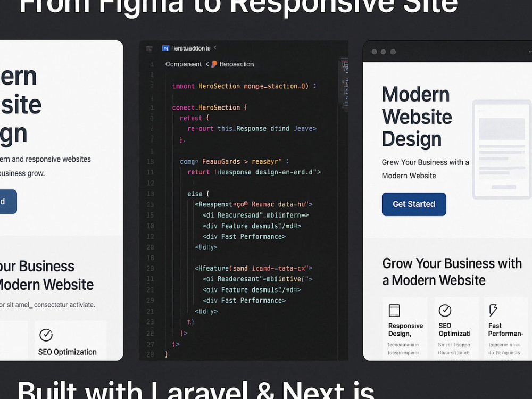Click the 'else {' code line at line 13

(198, 194)
